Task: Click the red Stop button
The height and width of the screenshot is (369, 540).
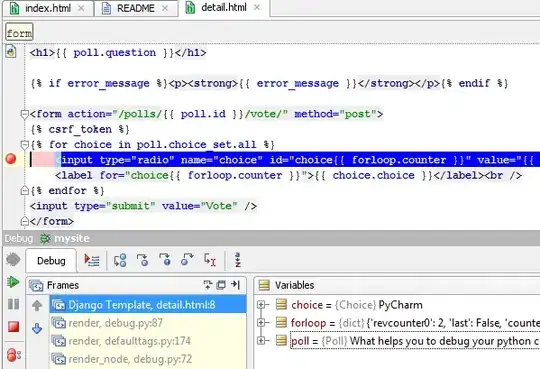Action: tap(13, 327)
